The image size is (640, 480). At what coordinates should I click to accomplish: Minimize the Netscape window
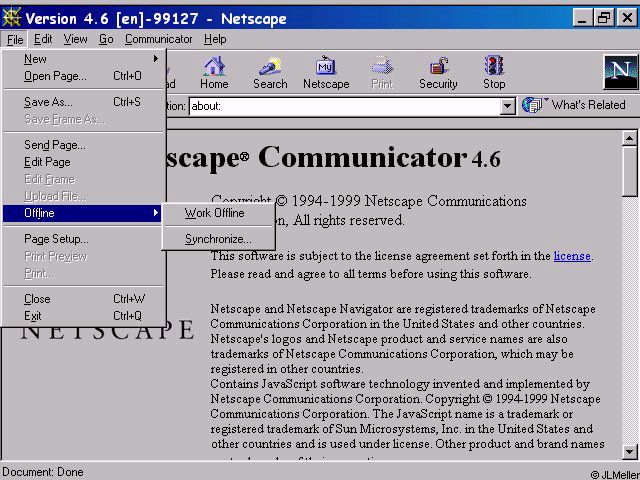[582, 18]
